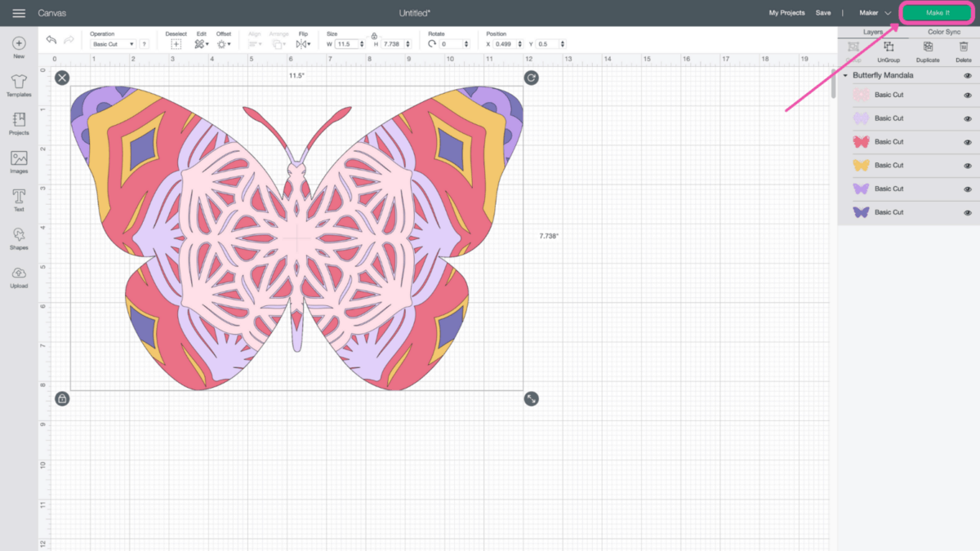Click the lock handle on selection box

pos(62,398)
